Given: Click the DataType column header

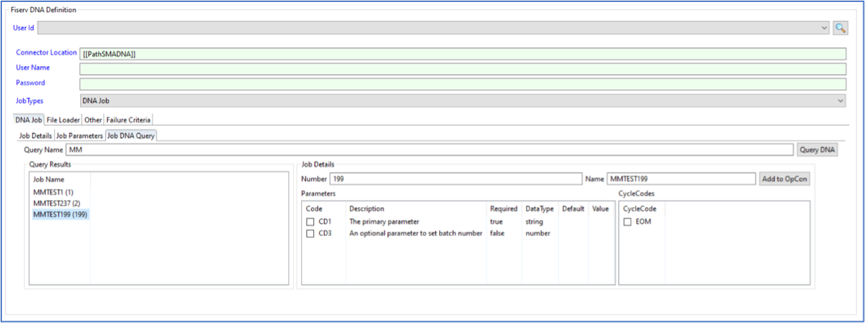Looking at the screenshot, I should (539, 209).
